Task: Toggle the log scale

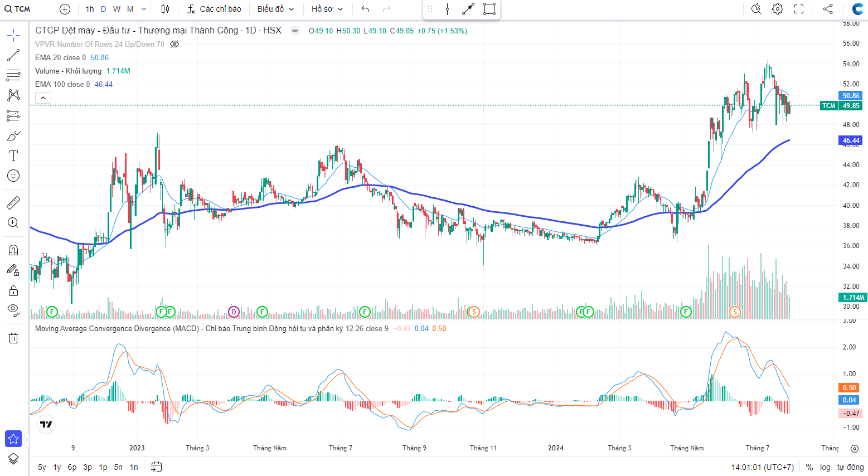Action: [x=825, y=467]
